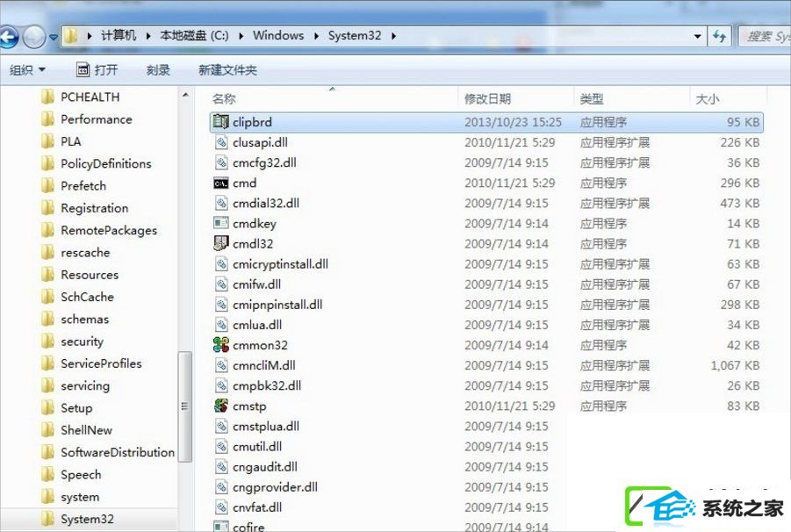Click the cmmon32 application icon
The height and width of the screenshot is (532, 791).
221,345
